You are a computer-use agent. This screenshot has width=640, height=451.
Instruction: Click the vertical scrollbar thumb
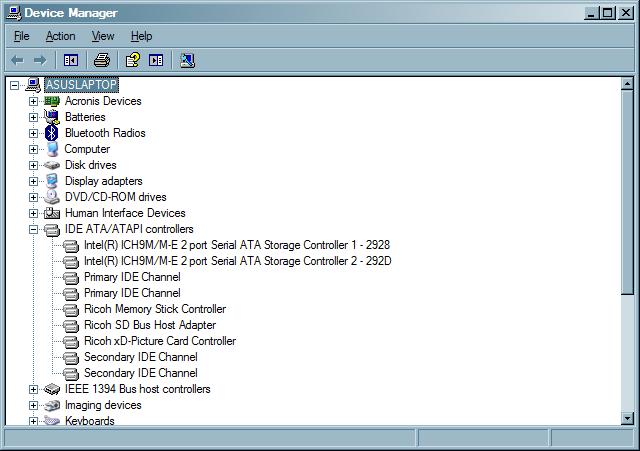(x=627, y=192)
